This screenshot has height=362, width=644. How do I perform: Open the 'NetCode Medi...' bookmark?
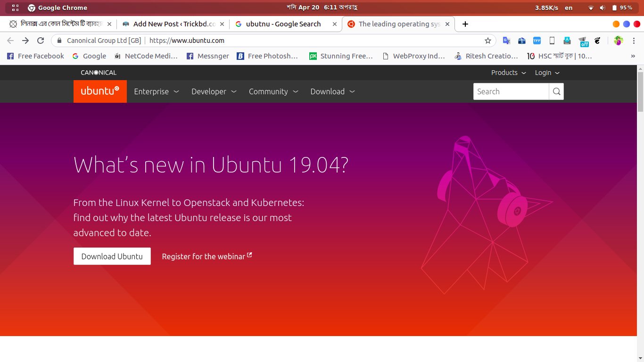[x=146, y=56]
